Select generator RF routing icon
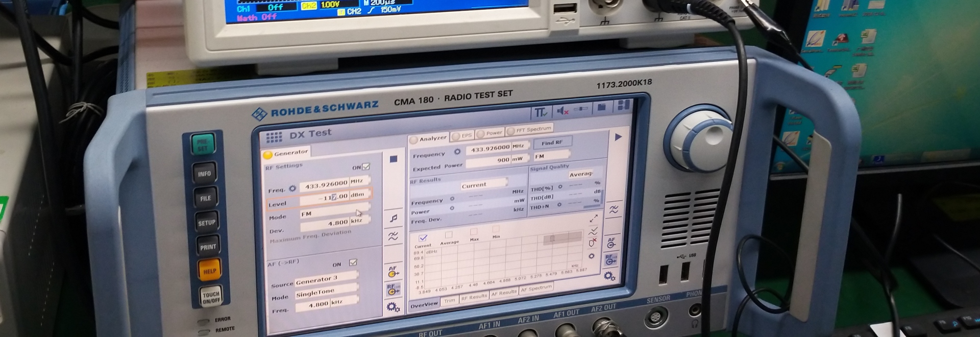The width and height of the screenshot is (980, 337). click(x=392, y=289)
